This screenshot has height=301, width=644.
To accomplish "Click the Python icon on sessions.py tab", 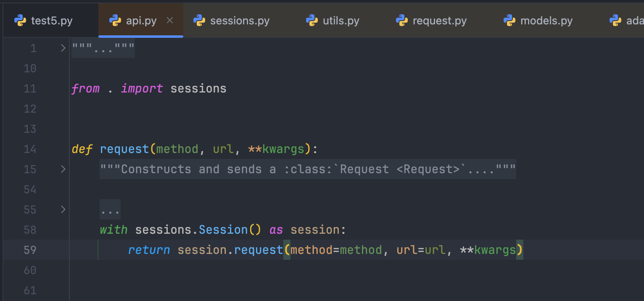I will (x=199, y=21).
